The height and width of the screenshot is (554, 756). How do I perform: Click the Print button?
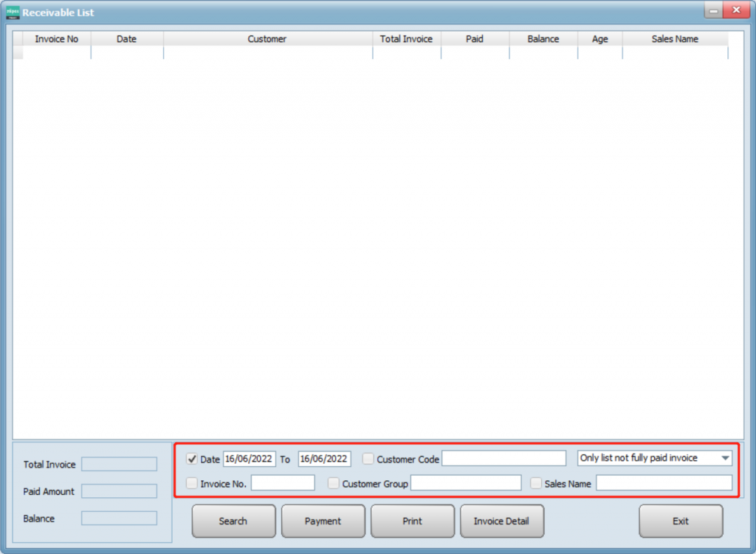[413, 521]
